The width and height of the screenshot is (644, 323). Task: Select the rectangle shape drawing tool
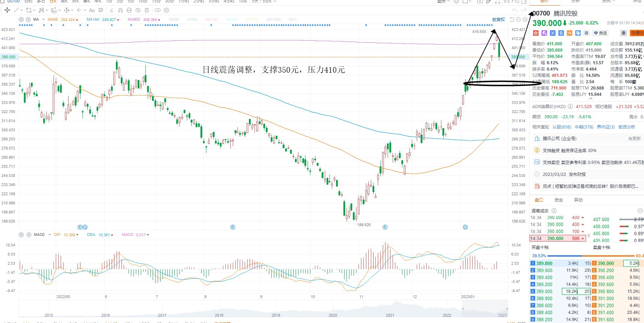(x=29, y=10)
